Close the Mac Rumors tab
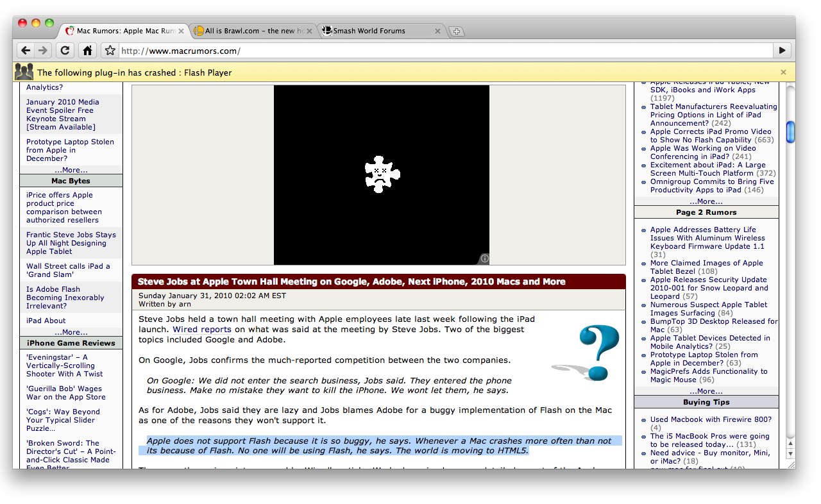Screen dimensions: 821x504 [182, 31]
